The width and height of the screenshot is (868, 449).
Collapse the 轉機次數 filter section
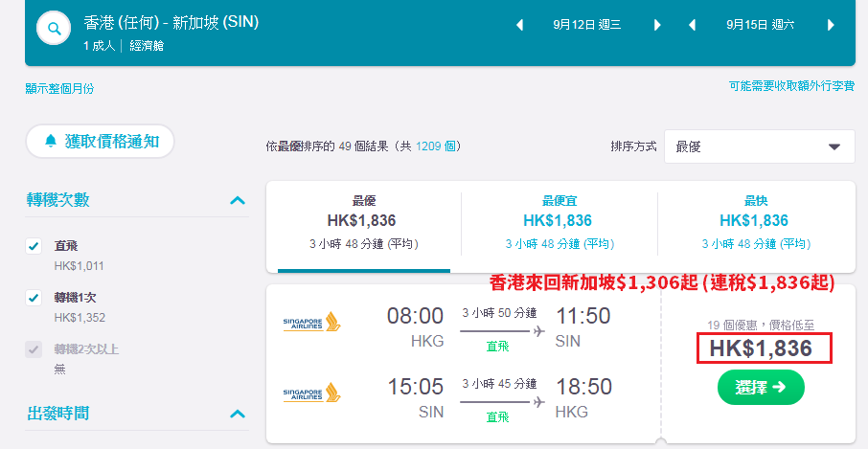[238, 200]
